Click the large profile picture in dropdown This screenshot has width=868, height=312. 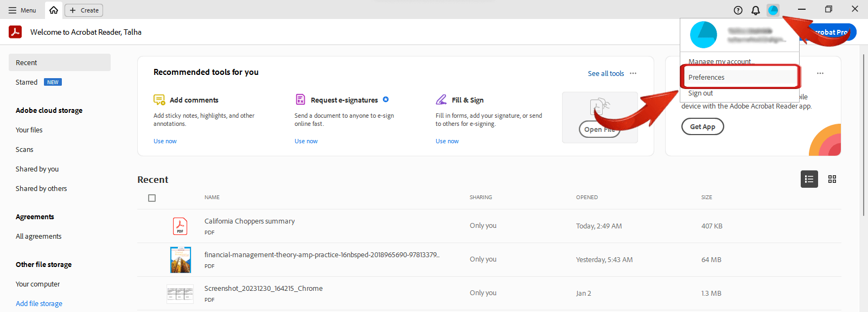pyautogui.click(x=704, y=35)
